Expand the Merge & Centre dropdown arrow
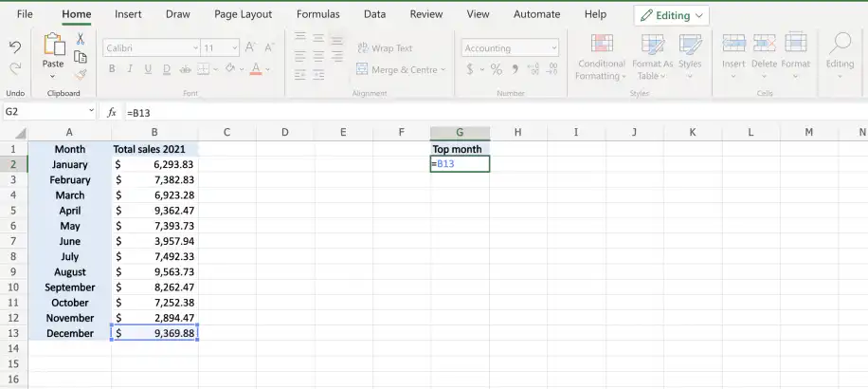Viewport: 868px width, 389px height. coord(442,70)
